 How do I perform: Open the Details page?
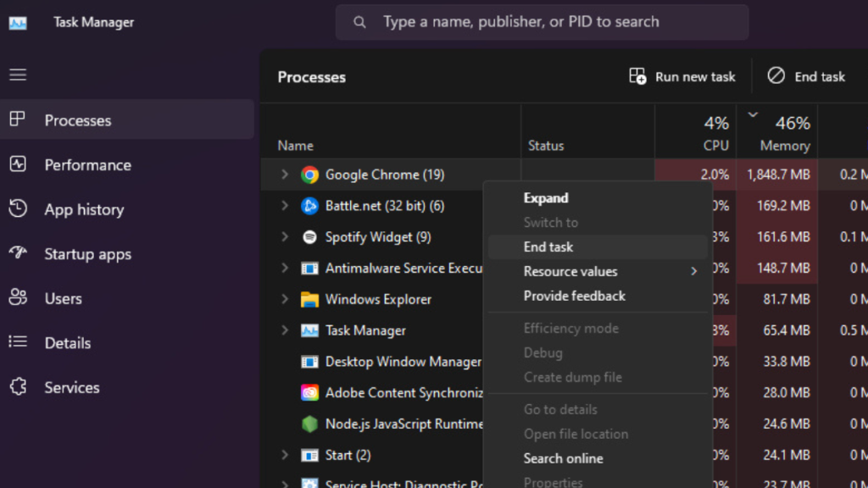coord(127,342)
